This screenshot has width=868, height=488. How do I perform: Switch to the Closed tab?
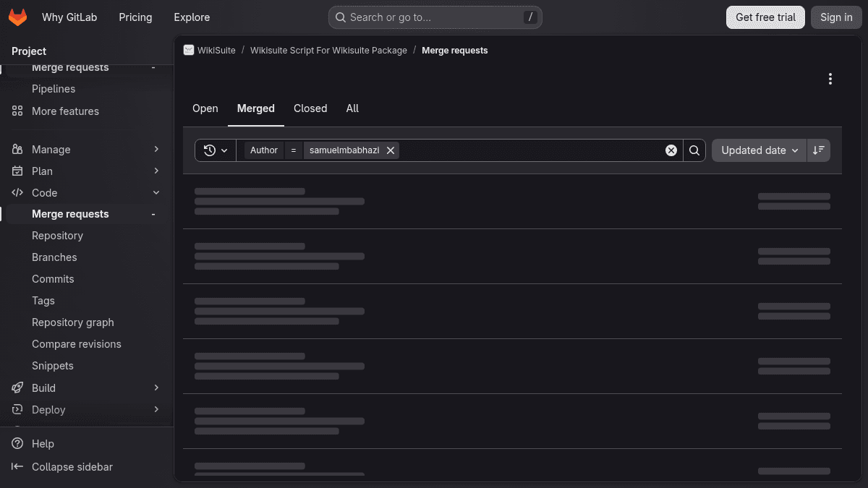tap(310, 108)
